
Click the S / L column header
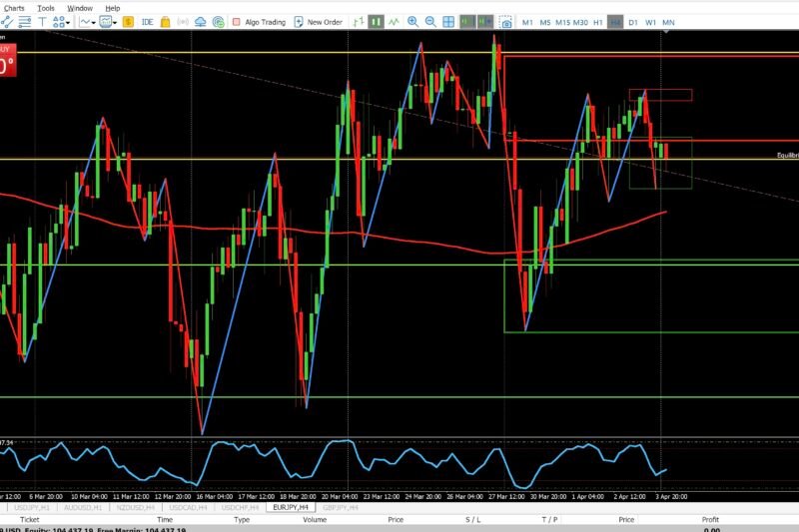pos(472,519)
